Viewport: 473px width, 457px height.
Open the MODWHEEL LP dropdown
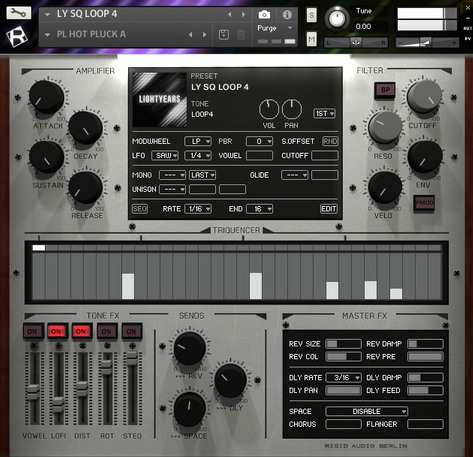pyautogui.click(x=198, y=141)
